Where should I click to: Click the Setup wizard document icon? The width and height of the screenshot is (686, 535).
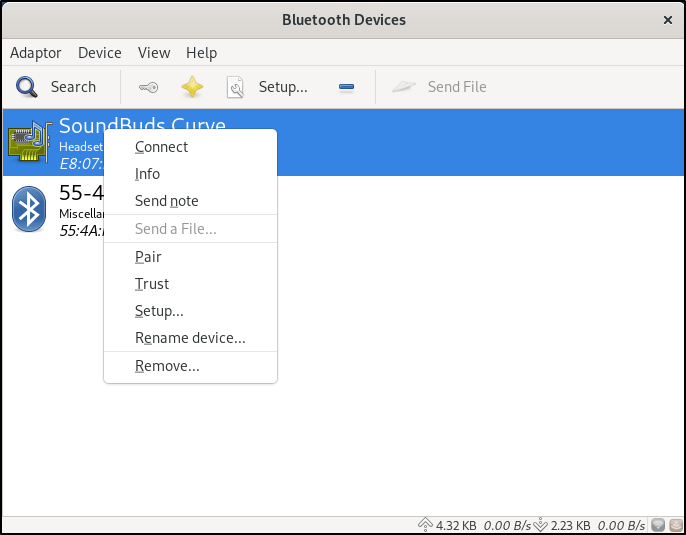[x=236, y=87]
